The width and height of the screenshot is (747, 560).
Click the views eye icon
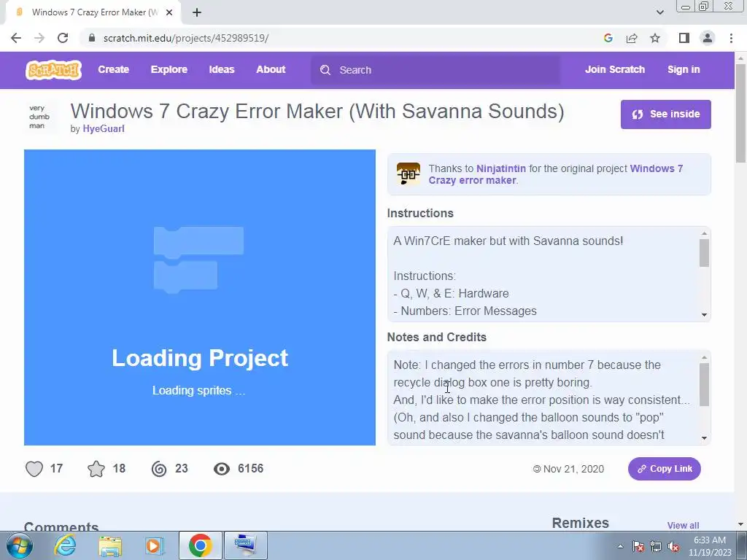pyautogui.click(x=222, y=469)
